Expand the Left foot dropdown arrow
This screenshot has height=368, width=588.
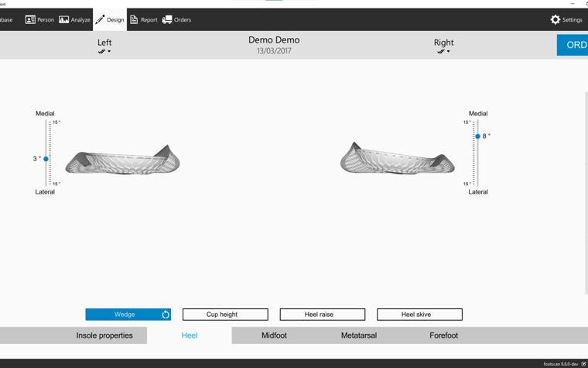coord(109,51)
